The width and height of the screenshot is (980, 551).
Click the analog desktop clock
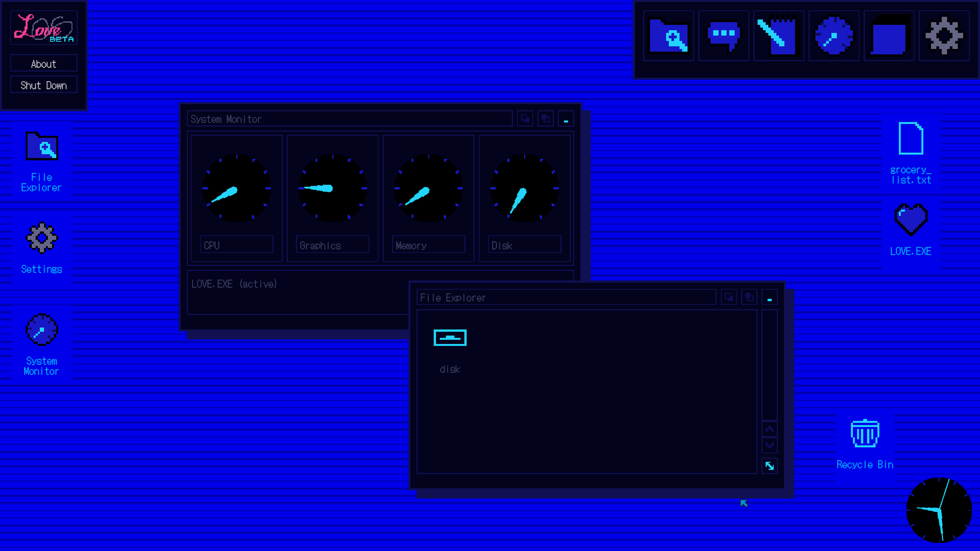point(939,510)
